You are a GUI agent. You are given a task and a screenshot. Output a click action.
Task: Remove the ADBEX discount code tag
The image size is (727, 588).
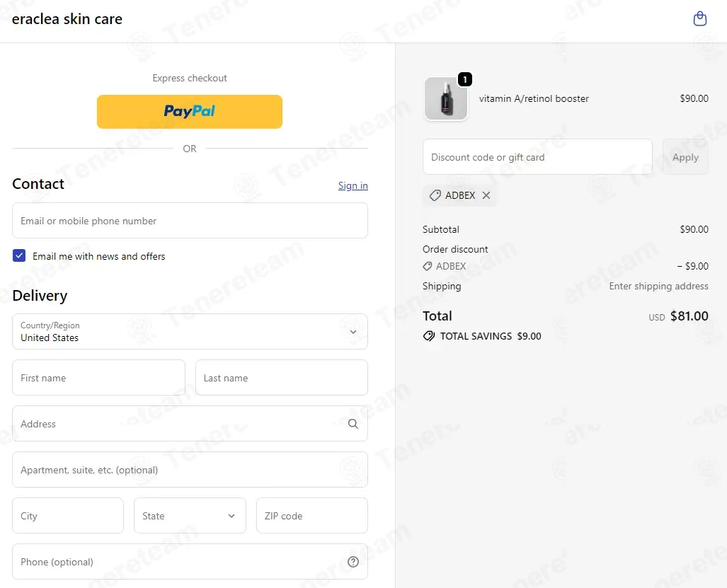pyautogui.click(x=486, y=195)
